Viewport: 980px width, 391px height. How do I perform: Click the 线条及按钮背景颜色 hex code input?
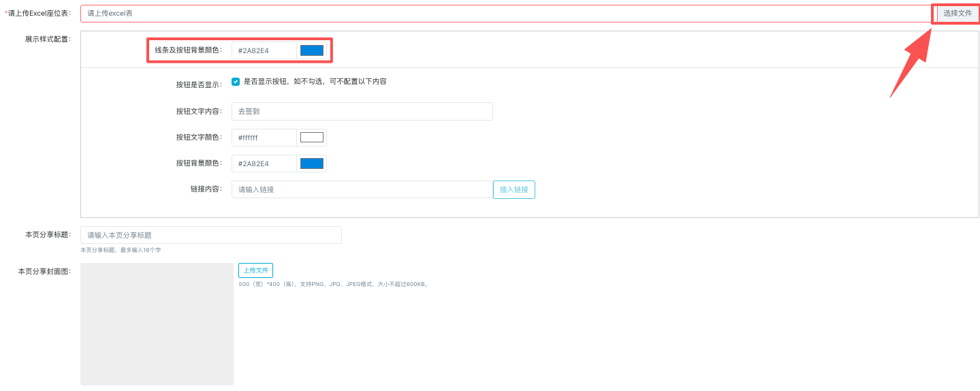pyautogui.click(x=264, y=50)
